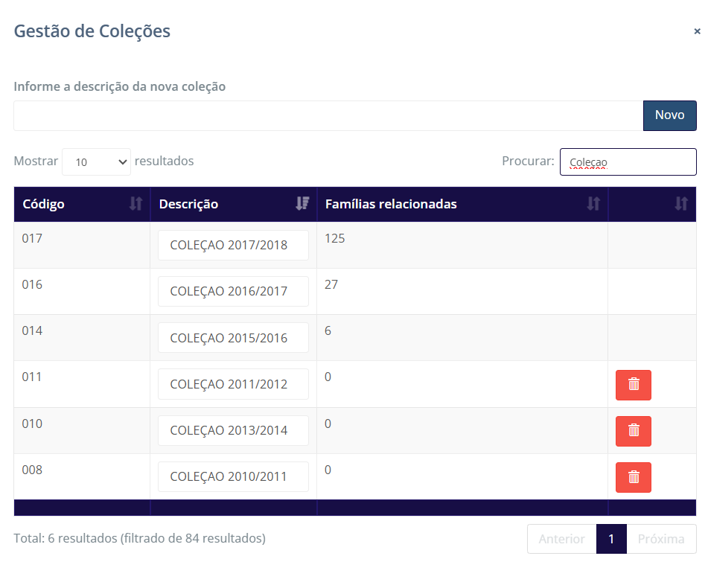Viewport: 708px width, 588px height.
Task: Edit the COLEÇAO 2017/2018 description field
Action: pos(233,245)
